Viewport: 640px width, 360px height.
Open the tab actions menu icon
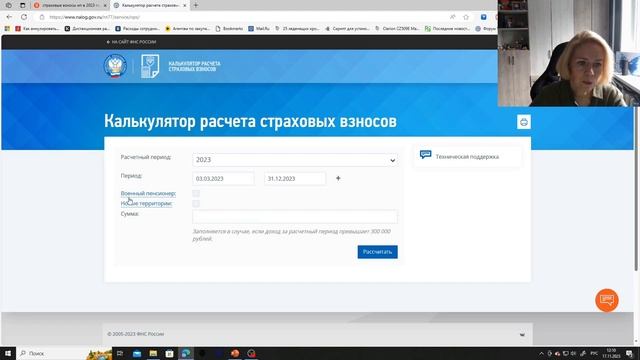click(22, 5)
